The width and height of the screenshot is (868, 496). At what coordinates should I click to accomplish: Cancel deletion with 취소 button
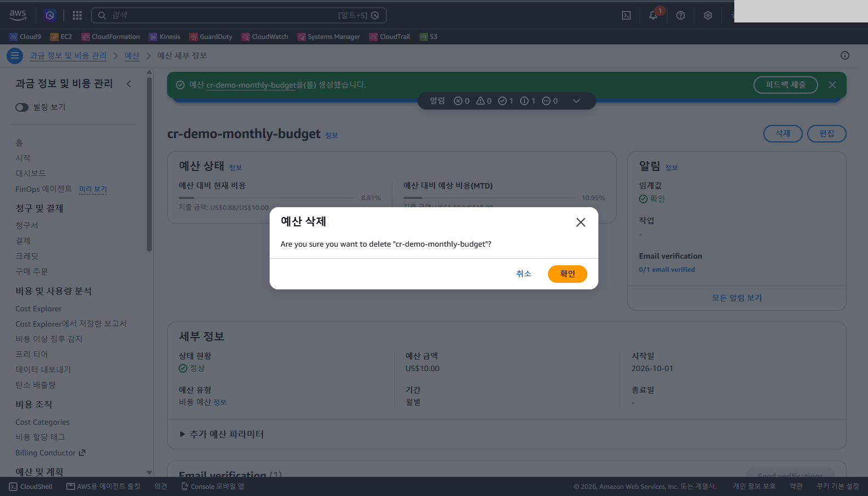click(524, 274)
